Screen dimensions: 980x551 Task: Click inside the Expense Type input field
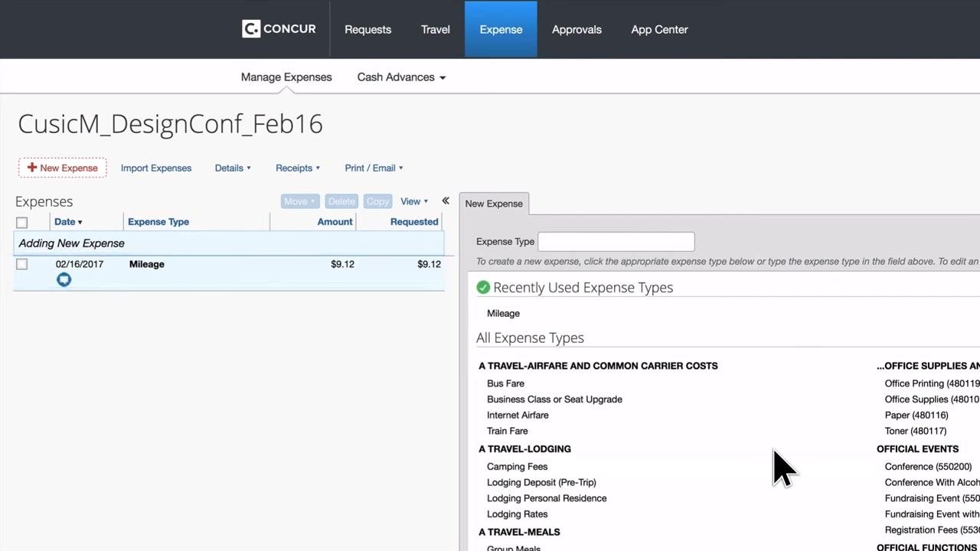pyautogui.click(x=616, y=242)
